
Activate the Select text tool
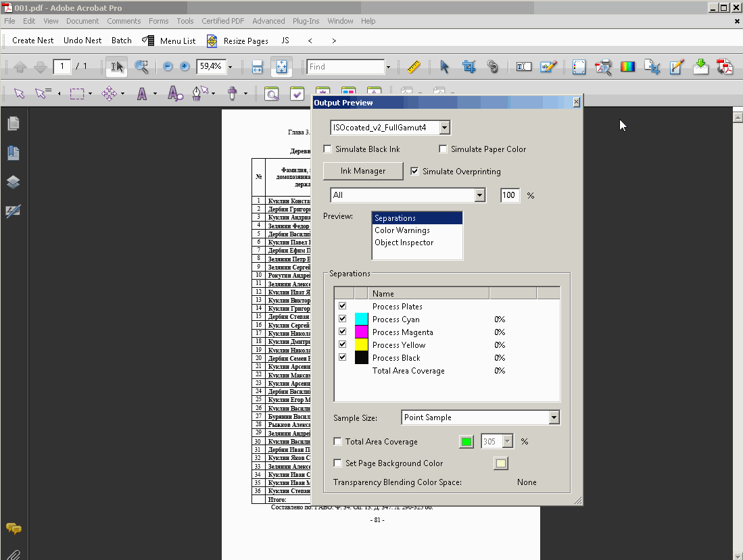pyautogui.click(x=116, y=67)
